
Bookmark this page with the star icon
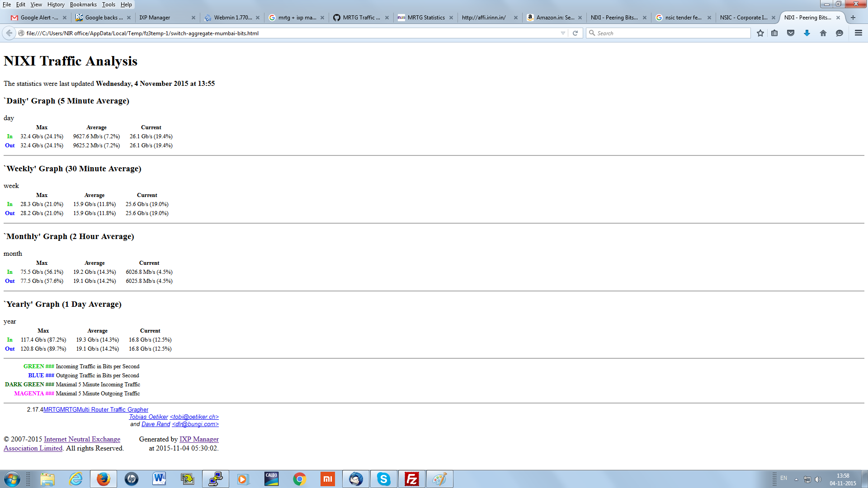[760, 33]
